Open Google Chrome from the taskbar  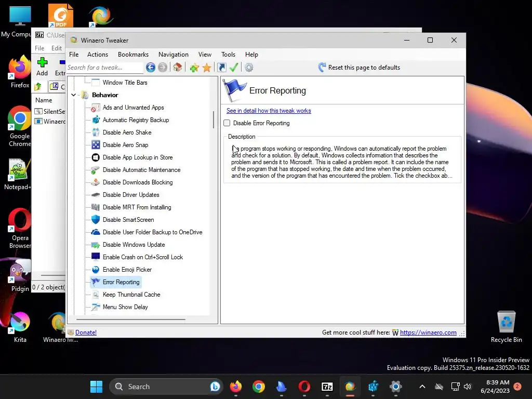(x=259, y=387)
